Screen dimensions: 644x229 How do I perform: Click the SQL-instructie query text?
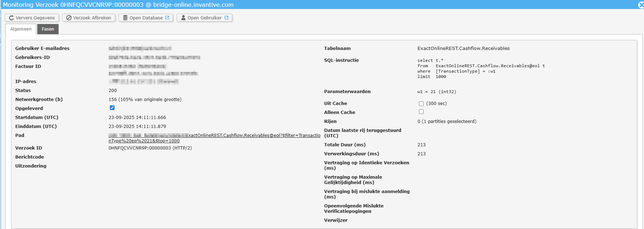(481, 68)
